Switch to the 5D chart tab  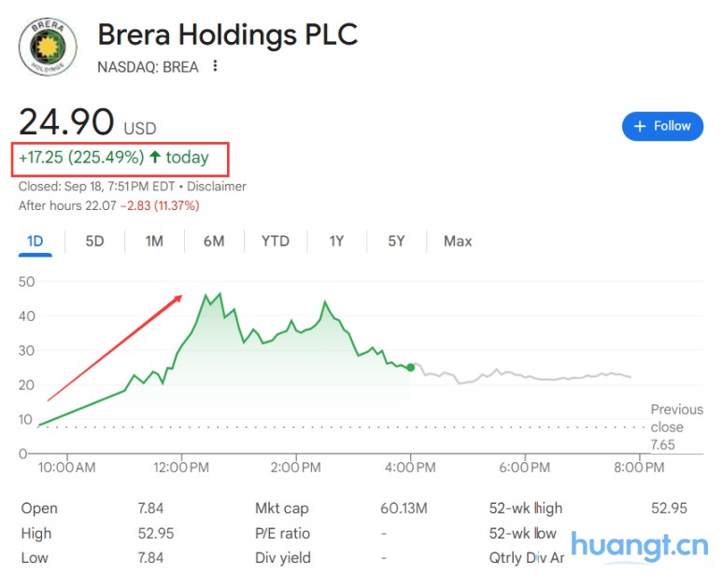pyautogui.click(x=95, y=241)
